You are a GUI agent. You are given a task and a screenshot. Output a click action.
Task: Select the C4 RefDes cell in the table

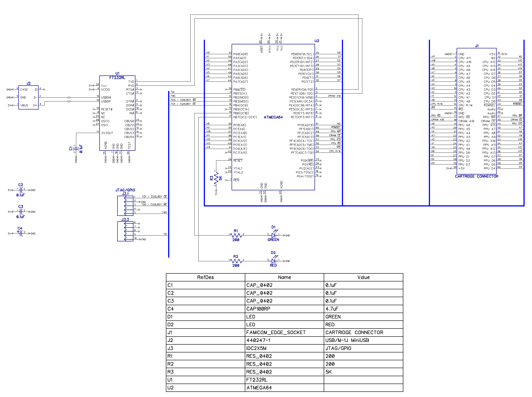click(205, 309)
